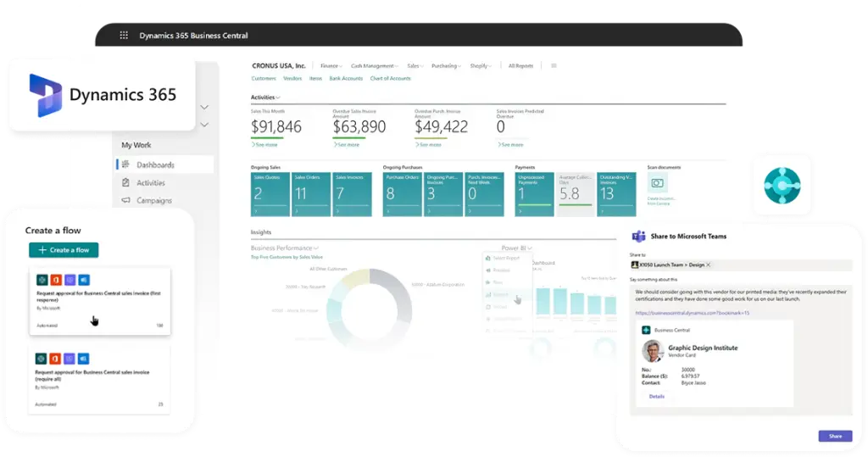Click Business Central icon in Teams card
Viewport: 868px width, 457px height.
tap(645, 330)
